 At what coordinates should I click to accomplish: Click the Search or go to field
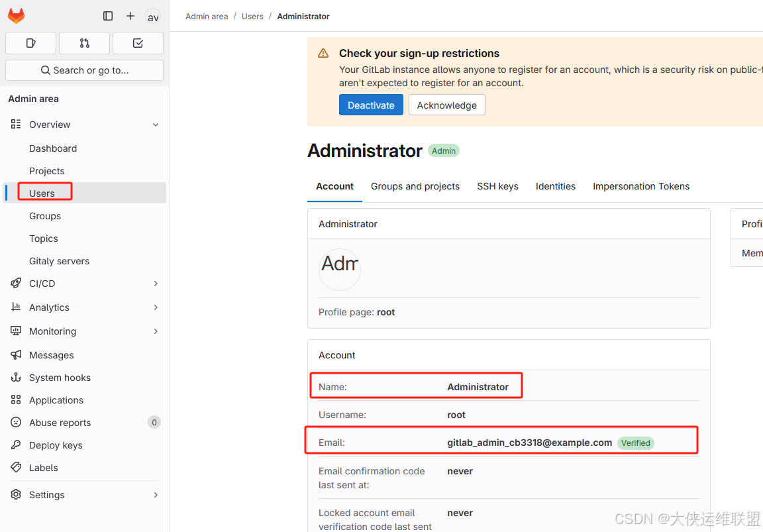84,70
